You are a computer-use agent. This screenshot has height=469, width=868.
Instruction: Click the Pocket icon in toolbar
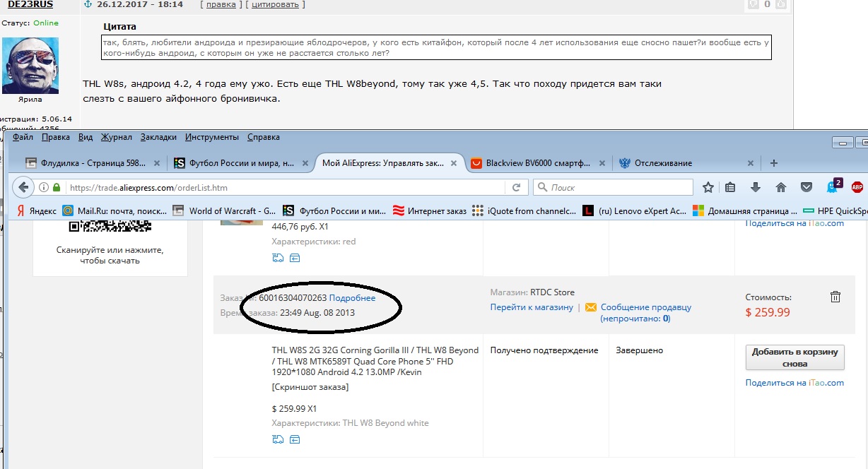(806, 187)
